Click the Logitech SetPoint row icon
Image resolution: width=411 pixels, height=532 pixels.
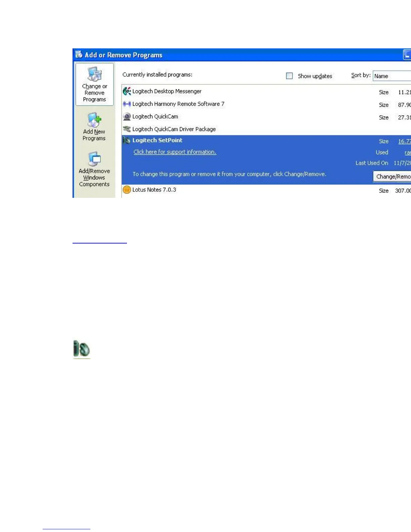(x=126, y=140)
